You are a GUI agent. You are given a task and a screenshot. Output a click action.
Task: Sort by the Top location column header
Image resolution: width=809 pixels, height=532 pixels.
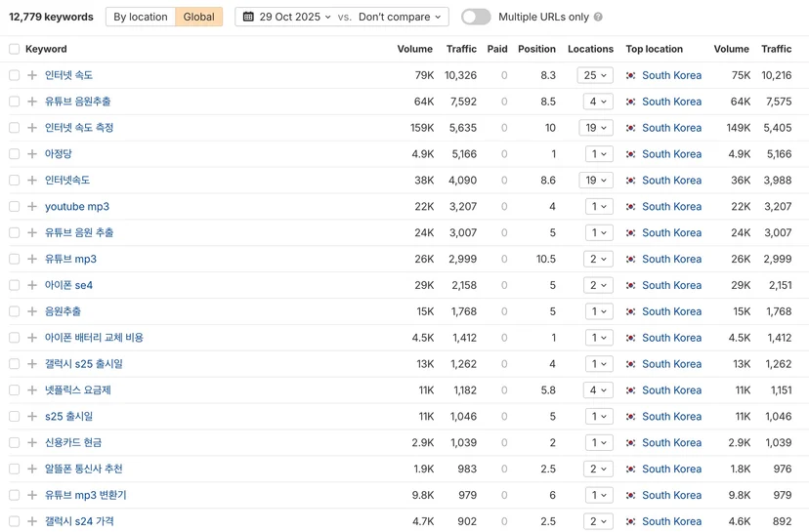(655, 49)
